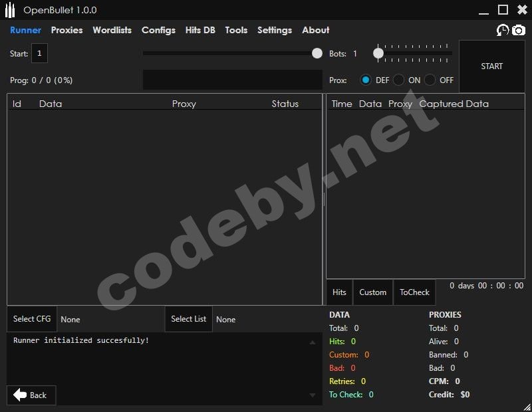
Task: Show the Custom results tab
Action: pos(373,292)
